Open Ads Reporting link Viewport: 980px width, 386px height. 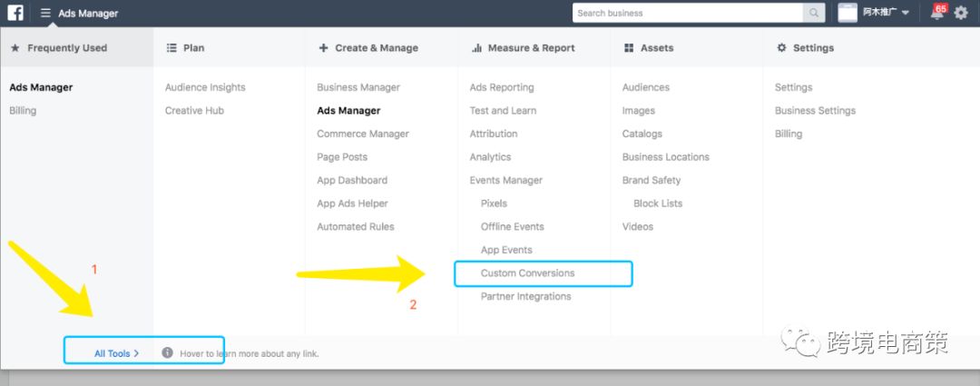[x=501, y=87]
